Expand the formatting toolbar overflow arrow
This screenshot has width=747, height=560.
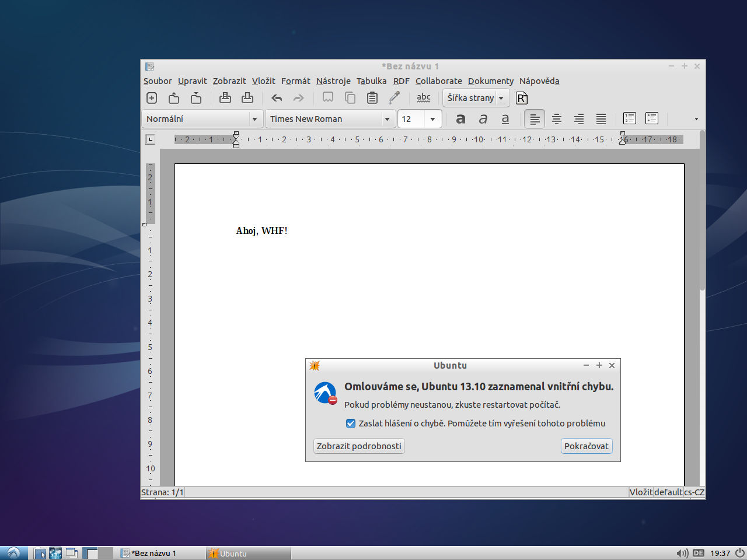pyautogui.click(x=696, y=119)
